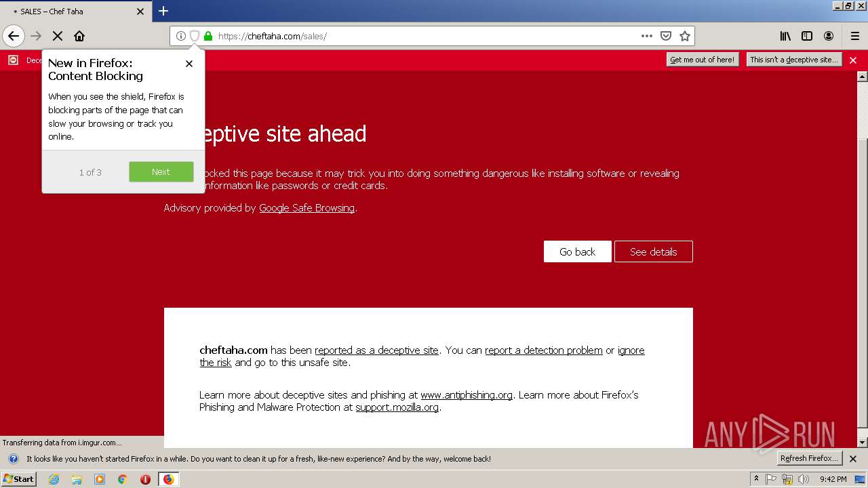Screen dimensions: 868x488
Task: Click the Action Center flag tray icon
Action: tap(771, 479)
